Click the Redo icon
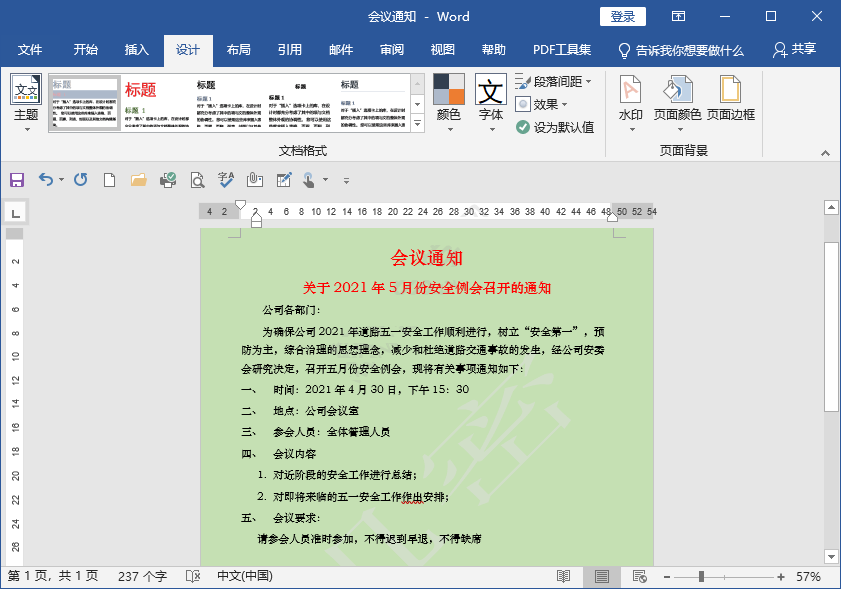Viewport: 841px width, 589px height. coord(78,179)
